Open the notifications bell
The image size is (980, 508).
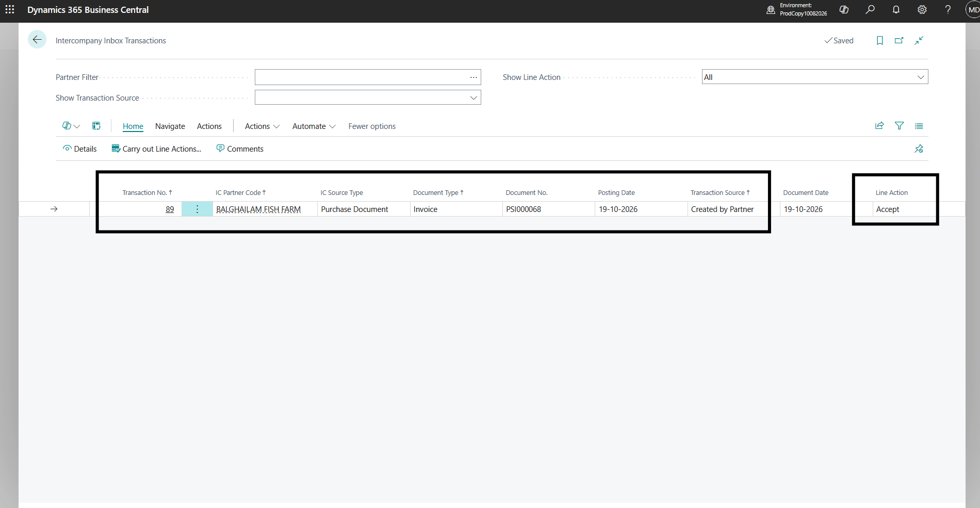[896, 10]
